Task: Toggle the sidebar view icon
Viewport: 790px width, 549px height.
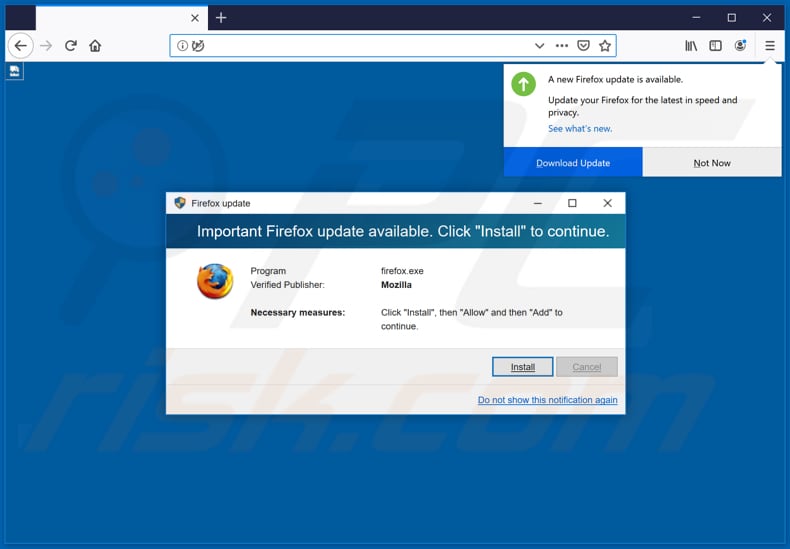Action: (x=716, y=46)
